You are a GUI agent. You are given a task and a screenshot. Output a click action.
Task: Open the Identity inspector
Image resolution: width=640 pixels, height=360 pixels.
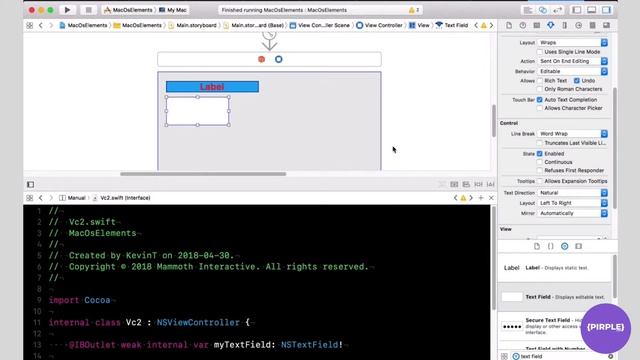coord(537,25)
